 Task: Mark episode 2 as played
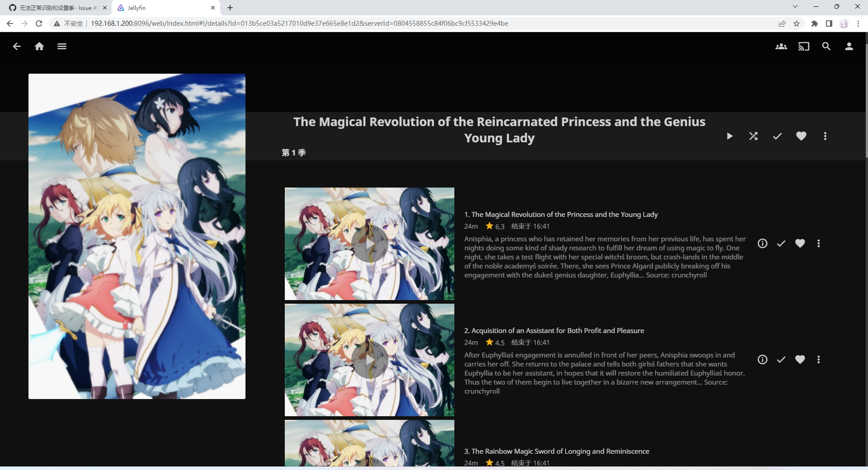tap(782, 360)
